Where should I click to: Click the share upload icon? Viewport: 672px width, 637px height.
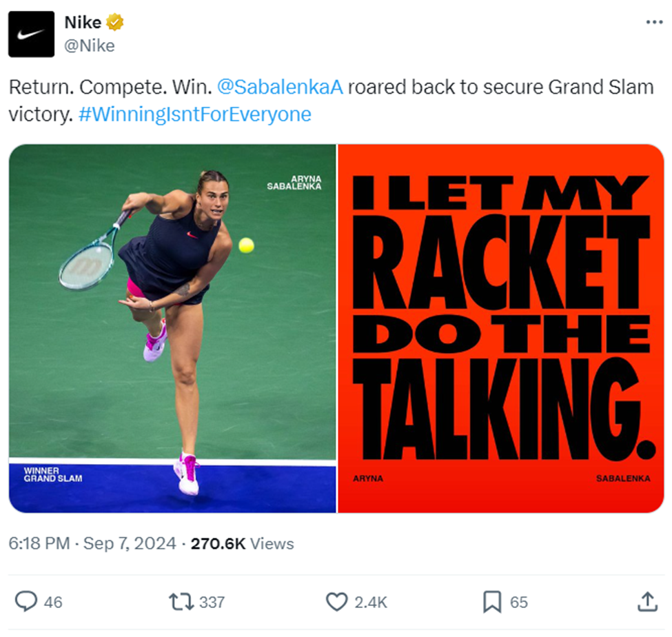pyautogui.click(x=647, y=601)
